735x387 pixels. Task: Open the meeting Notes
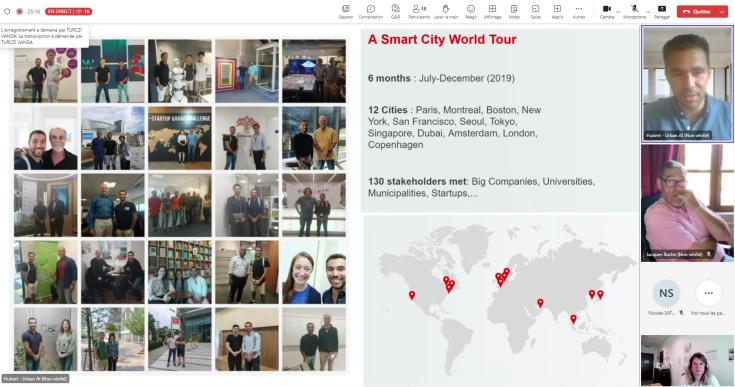(x=514, y=12)
